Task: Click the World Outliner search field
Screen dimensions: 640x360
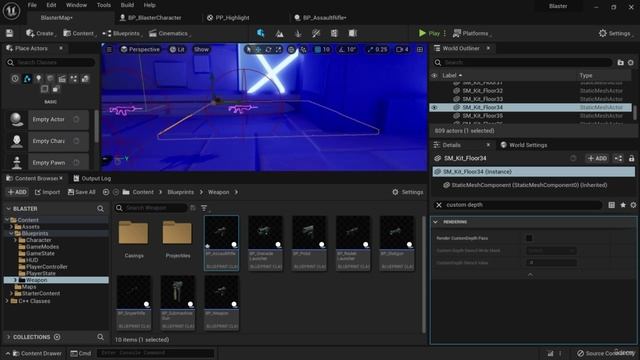Action: [x=523, y=62]
